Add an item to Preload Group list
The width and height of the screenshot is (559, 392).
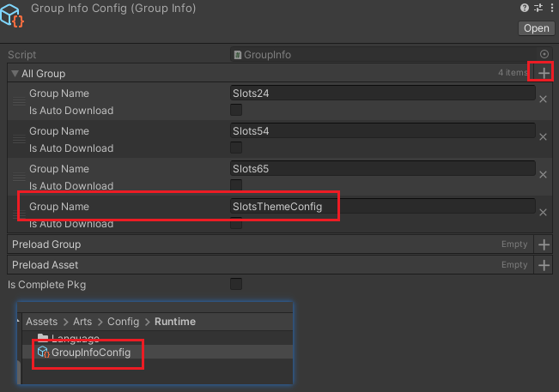click(x=544, y=245)
